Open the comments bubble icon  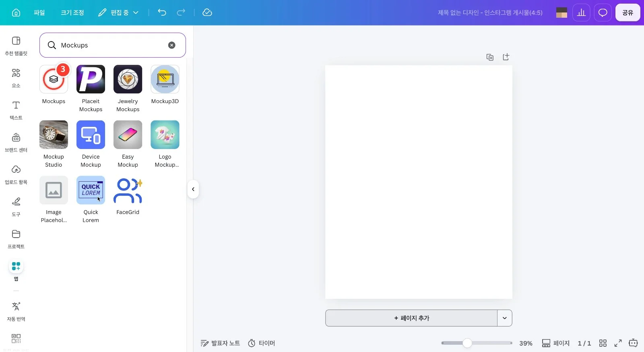(603, 12)
